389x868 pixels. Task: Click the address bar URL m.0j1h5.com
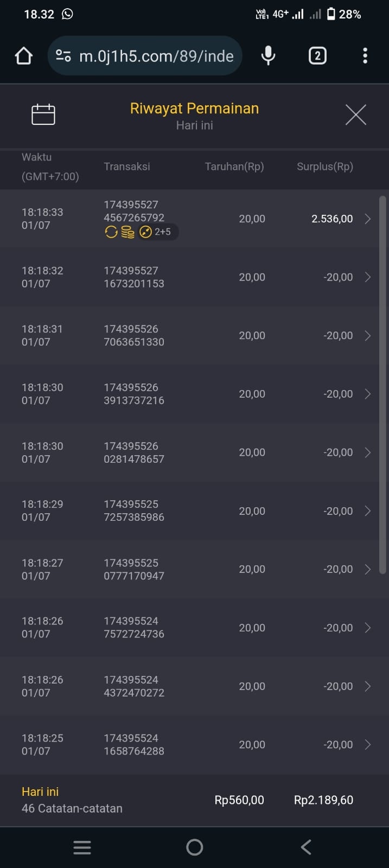[x=156, y=56]
